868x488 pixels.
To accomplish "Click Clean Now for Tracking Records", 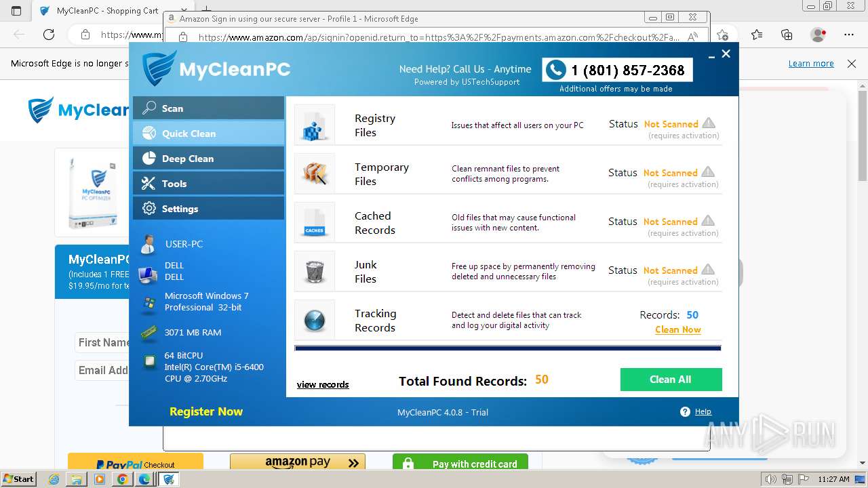I will tap(678, 329).
